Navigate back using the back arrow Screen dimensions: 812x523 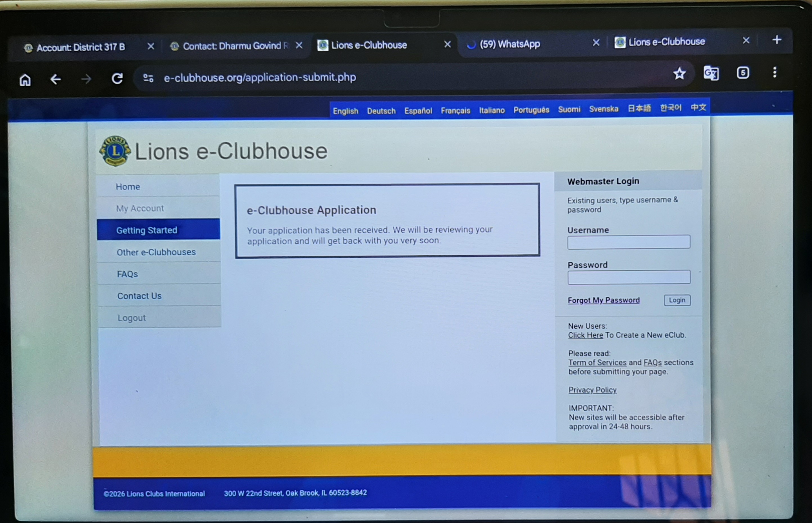click(56, 79)
